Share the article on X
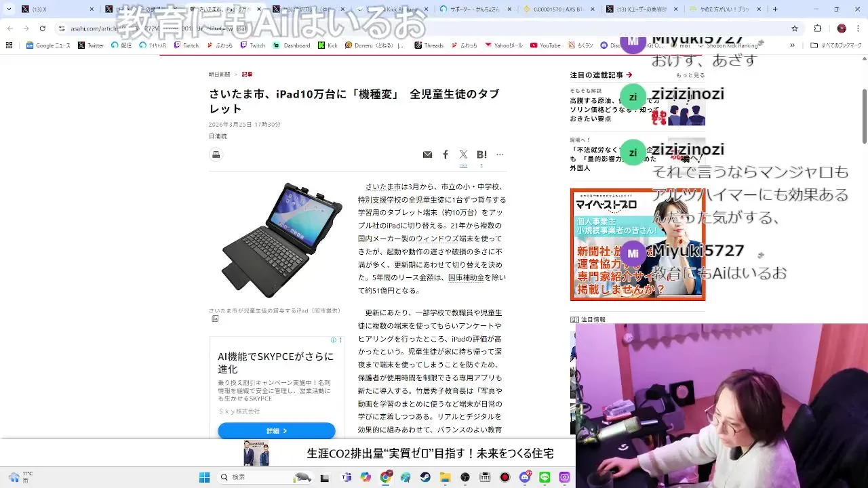This screenshot has width=868, height=488. 463,155
